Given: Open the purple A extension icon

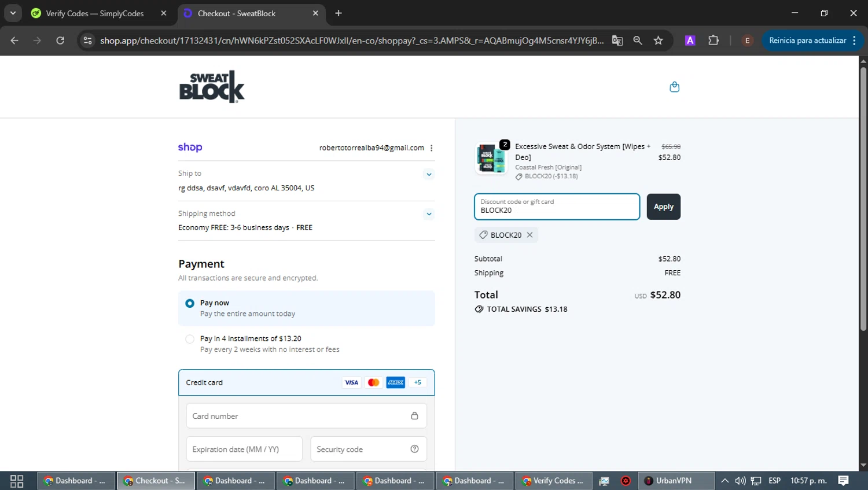Looking at the screenshot, I should [690, 40].
